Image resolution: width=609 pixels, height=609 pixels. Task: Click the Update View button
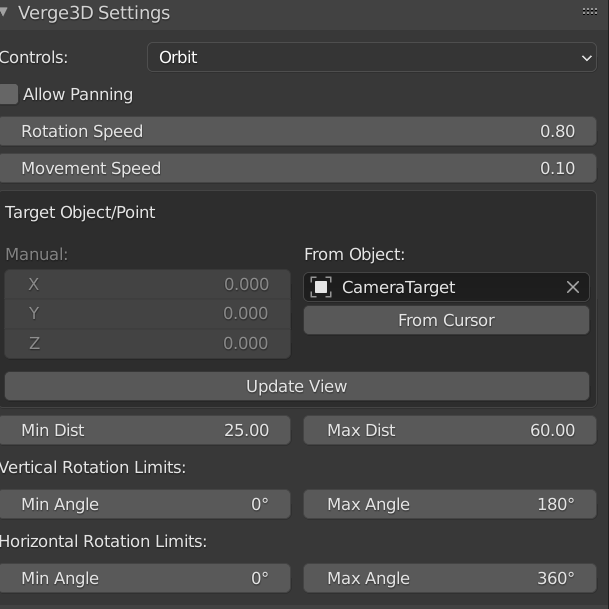tap(297, 386)
